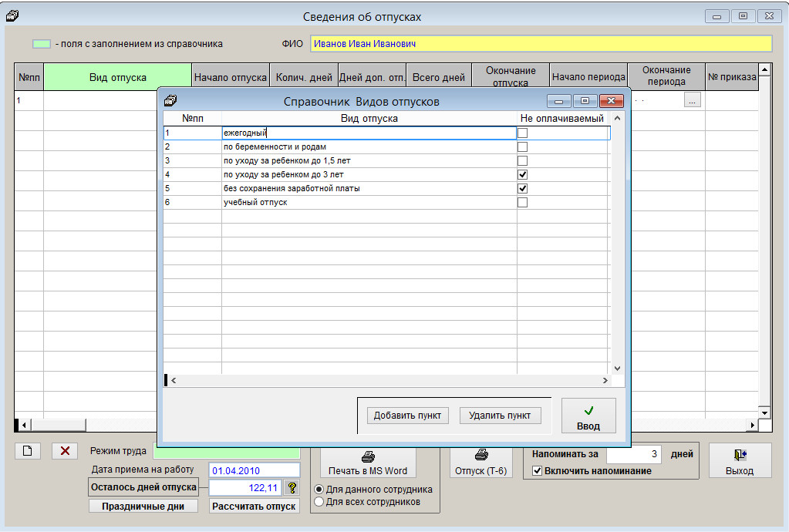Viewport: 789px width, 532px height.
Task: Disable the Включить напоминание checkbox
Action: pos(538,471)
